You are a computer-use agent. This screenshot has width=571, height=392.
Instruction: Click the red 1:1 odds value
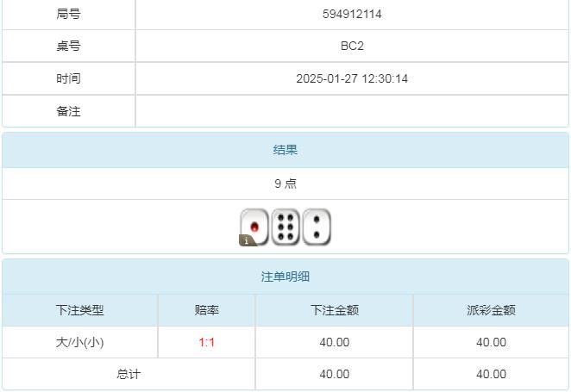[207, 342]
